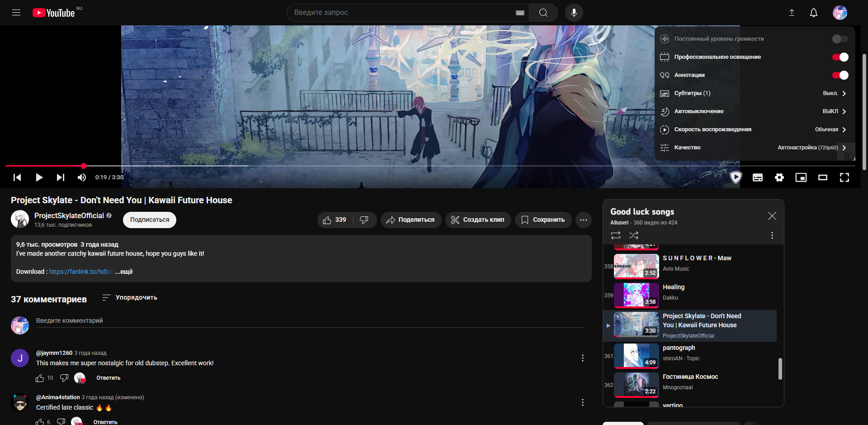Open playlist options three-dot menu
The width and height of the screenshot is (868, 425).
coord(772,235)
